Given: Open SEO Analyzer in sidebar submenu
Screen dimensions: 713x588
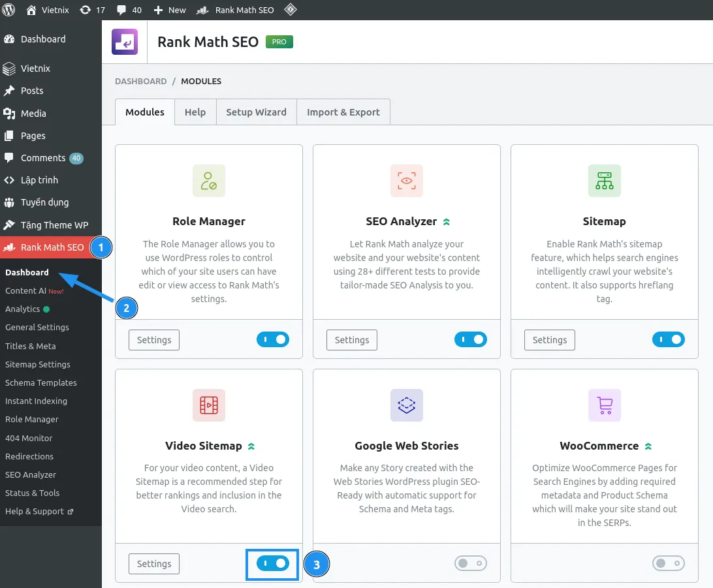Looking at the screenshot, I should click(x=31, y=474).
